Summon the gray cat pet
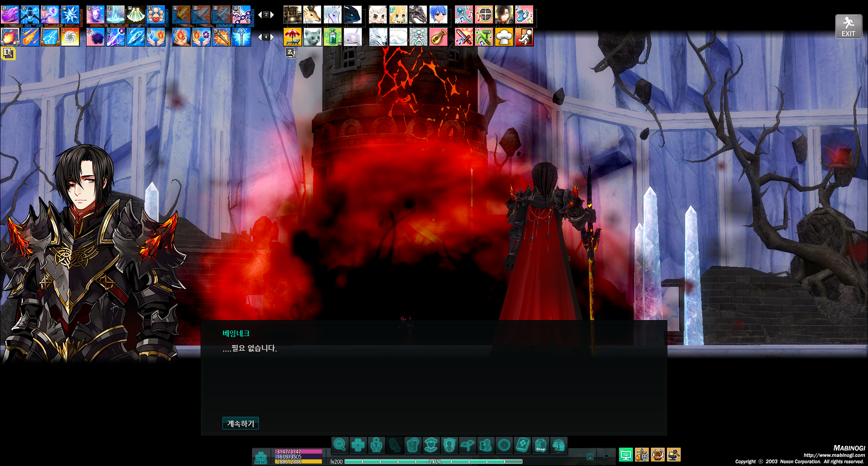The image size is (868, 466). pos(312,37)
